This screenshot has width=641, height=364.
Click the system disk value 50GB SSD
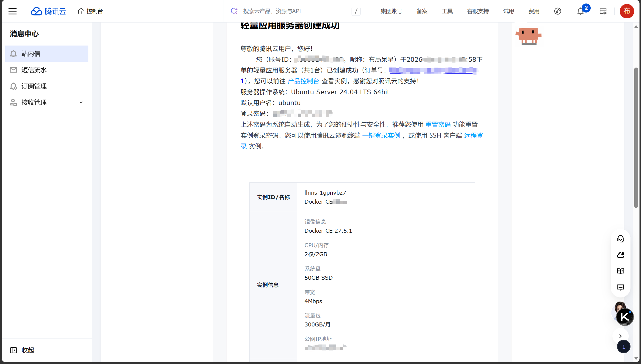click(x=318, y=278)
